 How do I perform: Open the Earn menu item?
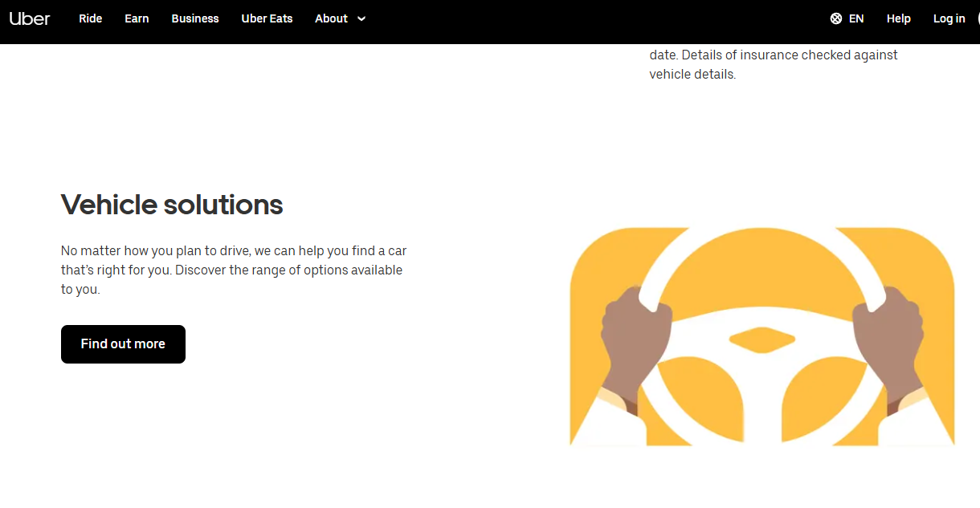point(137,18)
